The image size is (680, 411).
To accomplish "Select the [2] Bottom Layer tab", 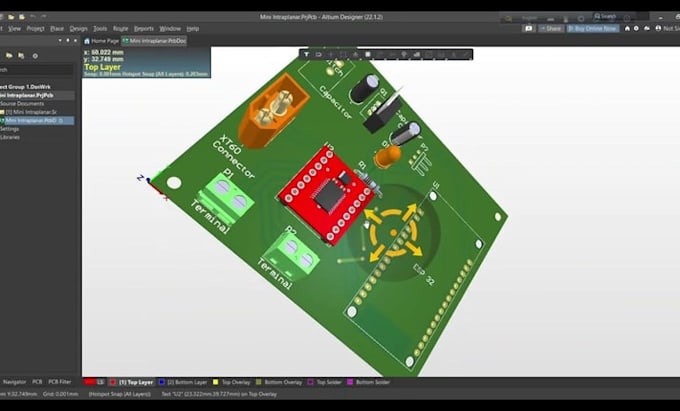I will pos(183,382).
